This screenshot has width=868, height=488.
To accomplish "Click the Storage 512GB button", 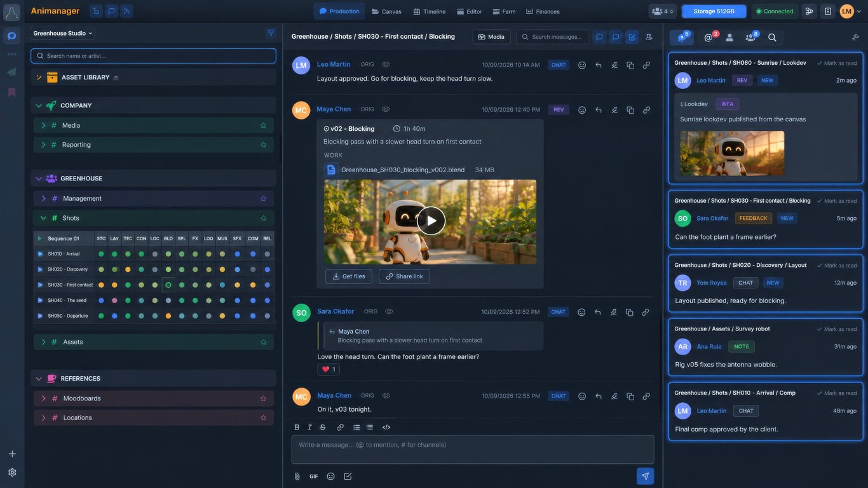I will pos(714,11).
